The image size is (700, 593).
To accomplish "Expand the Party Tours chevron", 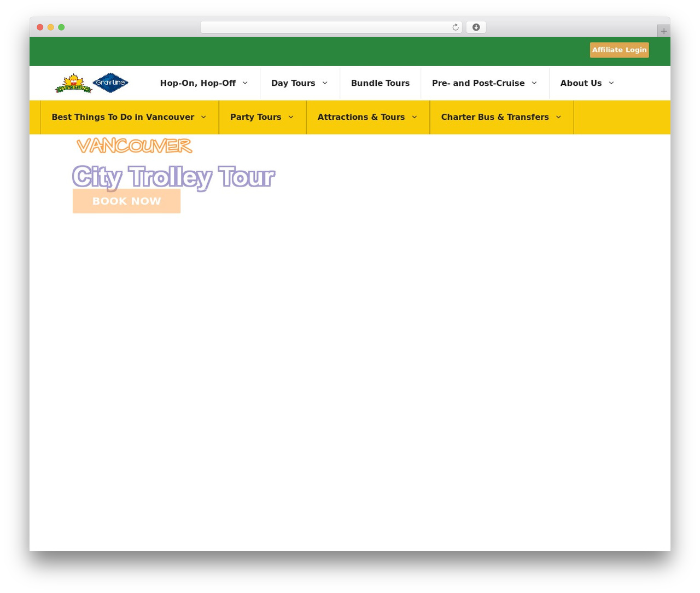I will pyautogui.click(x=291, y=117).
